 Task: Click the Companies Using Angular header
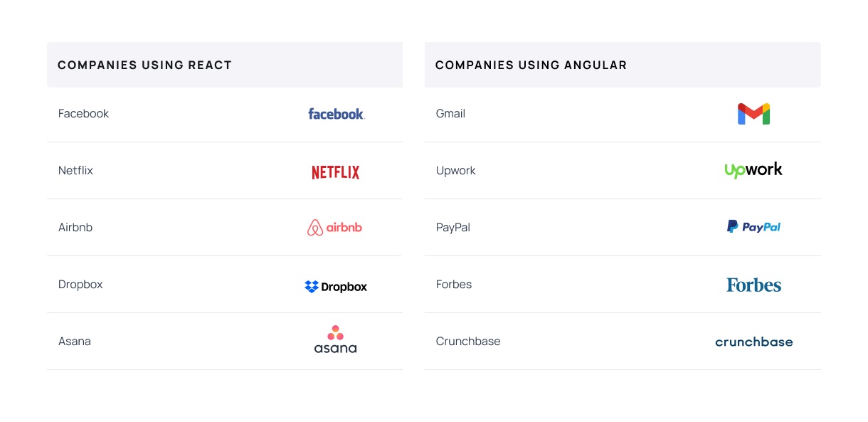click(531, 65)
